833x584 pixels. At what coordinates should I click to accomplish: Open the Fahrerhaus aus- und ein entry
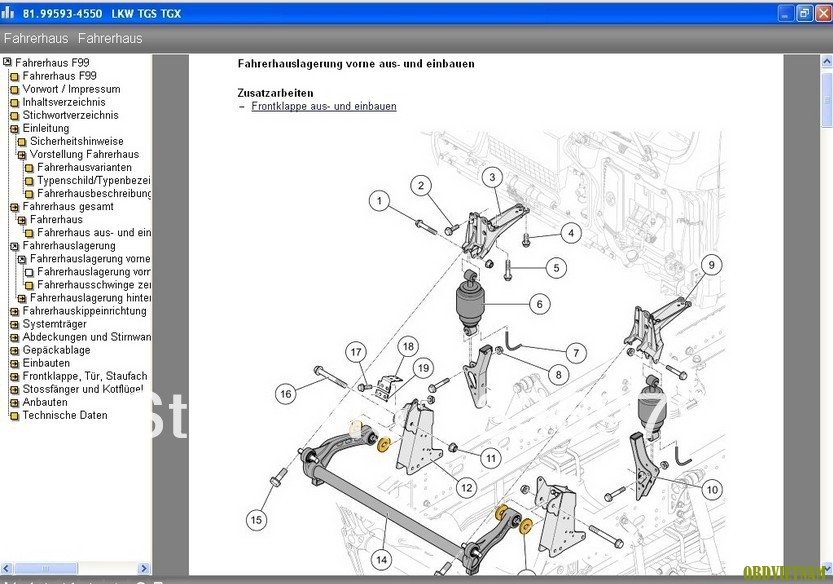(94, 233)
